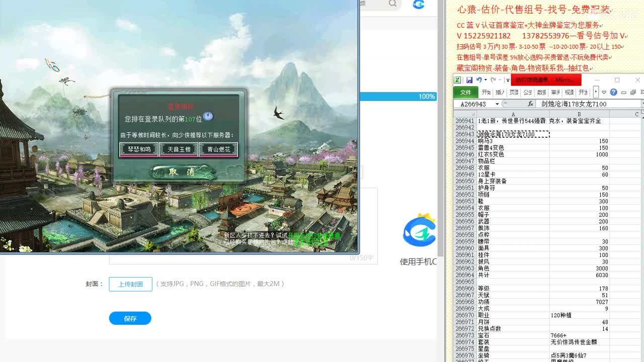Click the green link in game bottom notice
644x362 pixels.
314,235
